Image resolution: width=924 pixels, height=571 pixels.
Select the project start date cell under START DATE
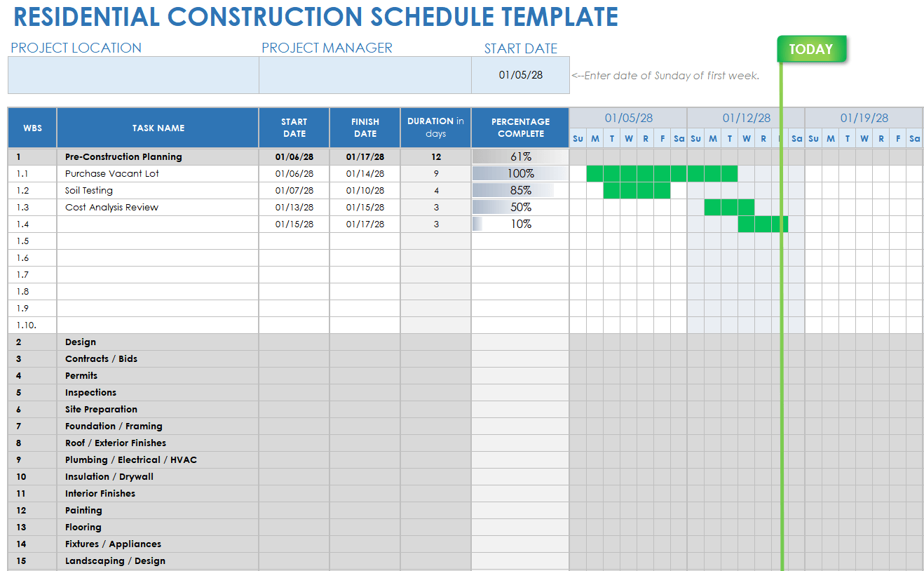click(x=520, y=75)
